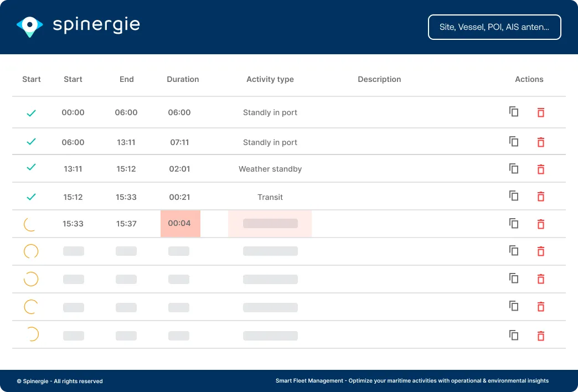The height and width of the screenshot is (392, 578).
Task: Duplicate the 06:00 to 13:11 row
Action: pyautogui.click(x=514, y=142)
